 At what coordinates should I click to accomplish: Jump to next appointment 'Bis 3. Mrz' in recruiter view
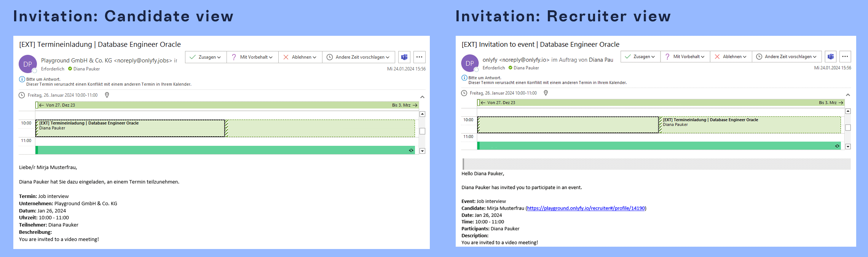pyautogui.click(x=831, y=103)
